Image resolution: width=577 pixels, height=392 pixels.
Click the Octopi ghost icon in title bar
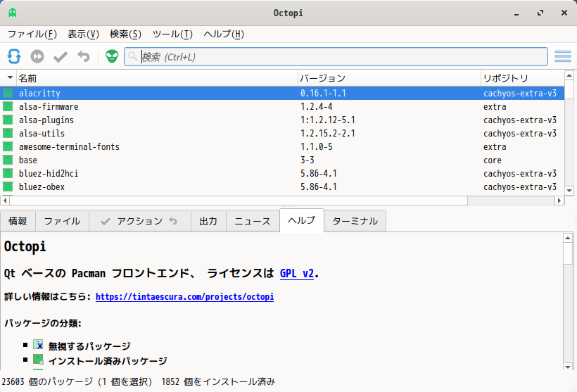pos(13,13)
